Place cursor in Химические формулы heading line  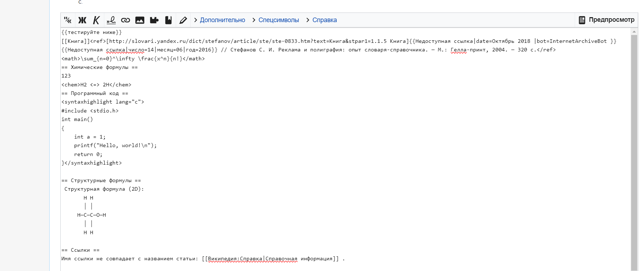[99, 67]
